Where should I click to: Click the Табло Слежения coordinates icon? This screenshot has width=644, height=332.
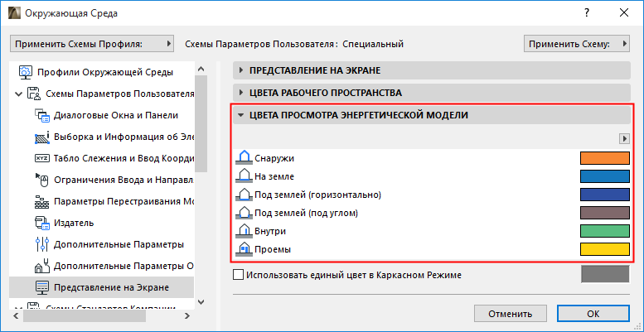click(43, 158)
